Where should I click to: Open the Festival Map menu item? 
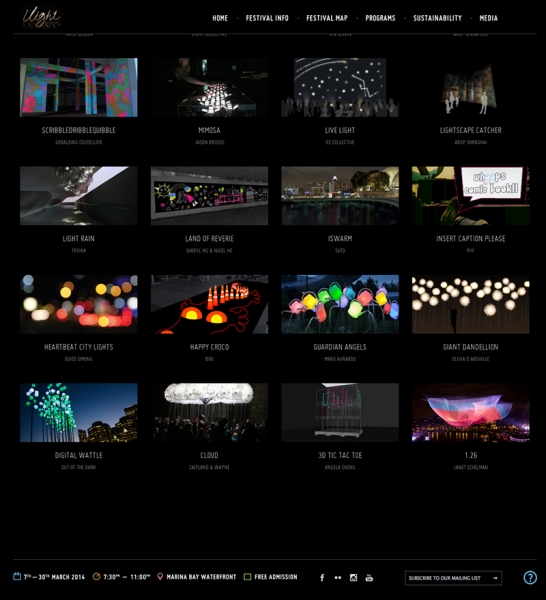pyautogui.click(x=327, y=18)
